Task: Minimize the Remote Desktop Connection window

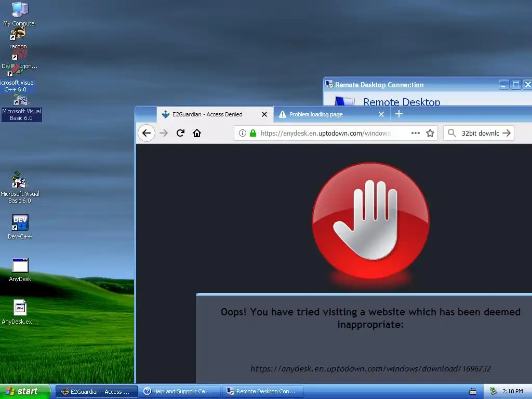Action: pos(504,85)
